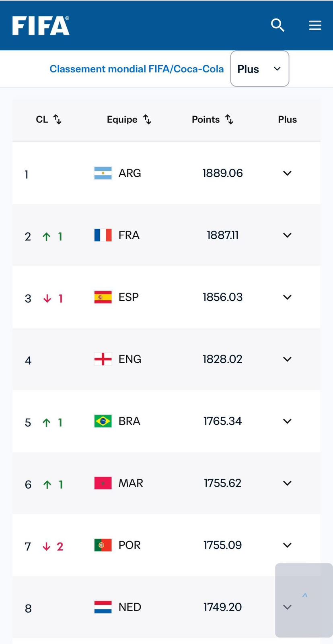This screenshot has height=644, width=333.
Task: Sort by the CL ranking arrows
Action: pyautogui.click(x=58, y=119)
